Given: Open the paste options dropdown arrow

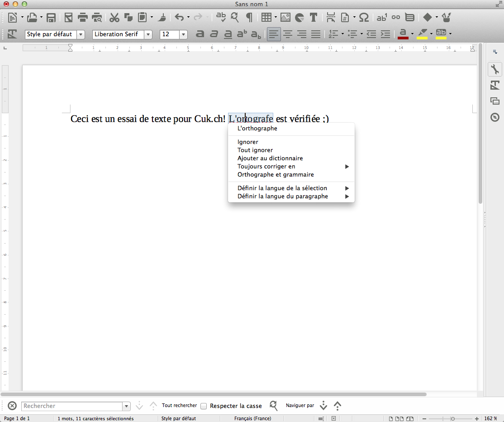Looking at the screenshot, I should click(152, 17).
